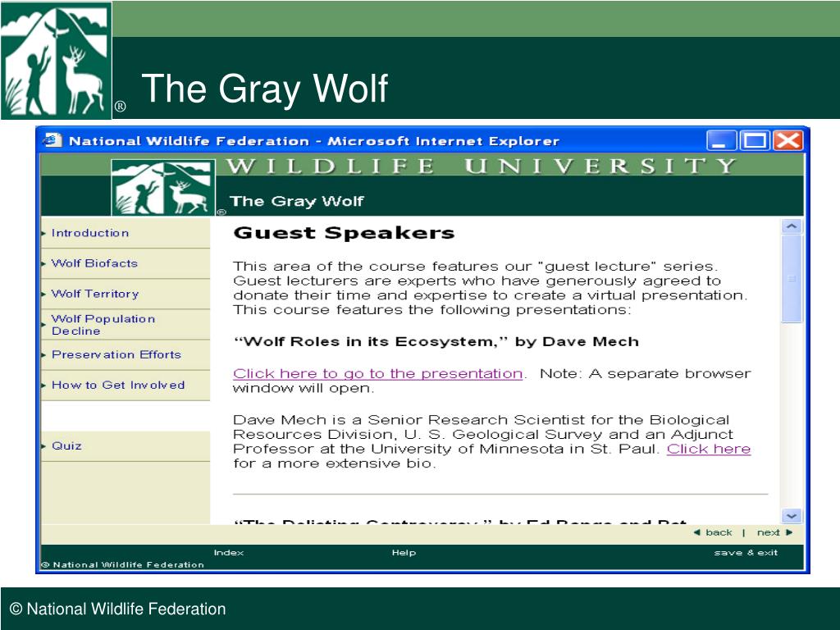Open the Wolf Biofacts section
Image resolution: width=840 pixels, height=630 pixels.
click(x=94, y=263)
